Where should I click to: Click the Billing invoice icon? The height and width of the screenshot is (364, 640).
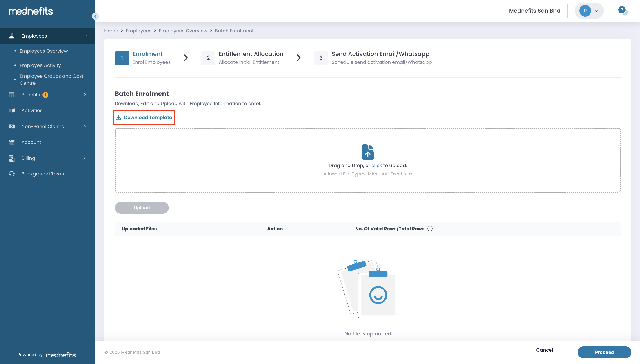click(11, 158)
